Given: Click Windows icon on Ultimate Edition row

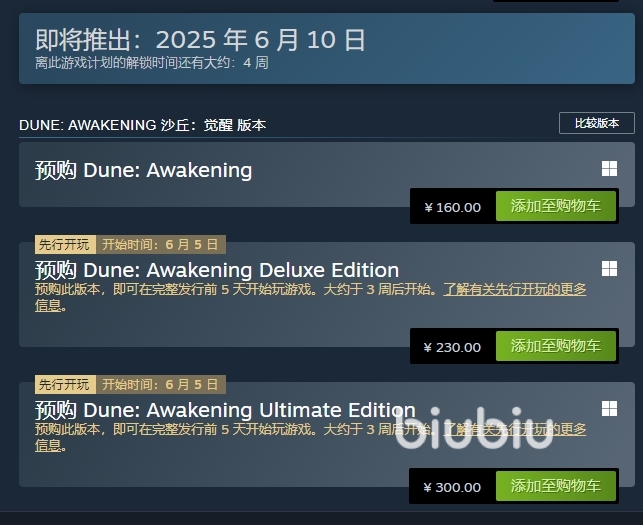Looking at the screenshot, I should [x=609, y=409].
